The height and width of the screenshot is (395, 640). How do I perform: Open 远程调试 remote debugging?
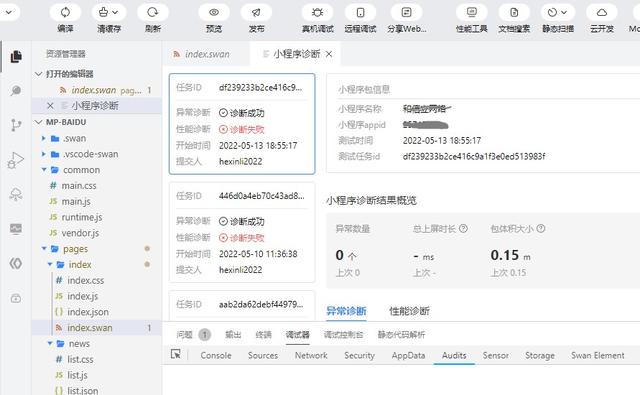360,12
